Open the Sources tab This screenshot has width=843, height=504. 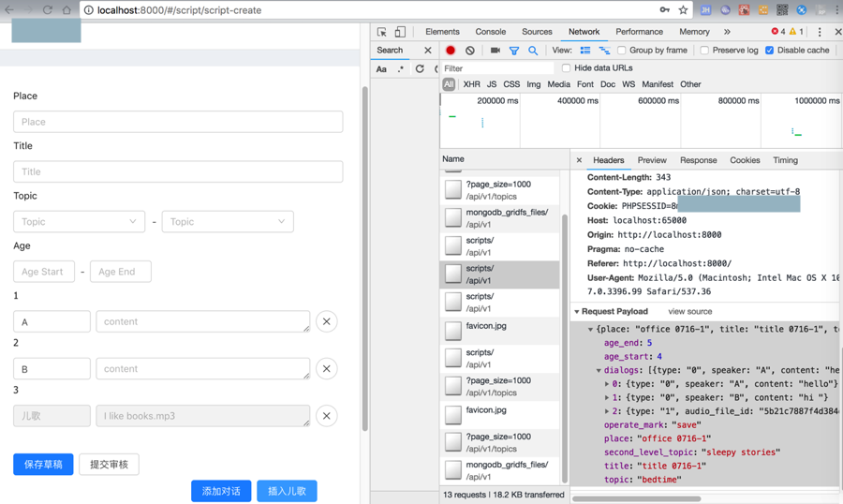tap(537, 32)
